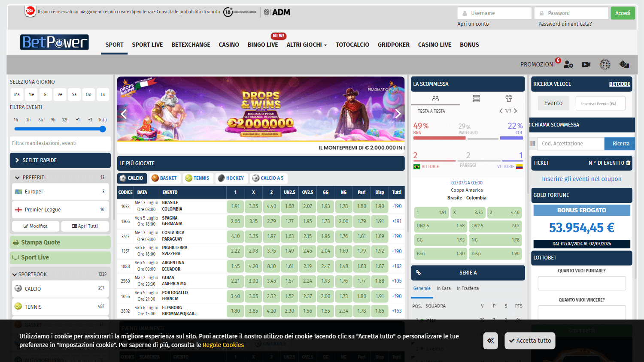
Task: Toggle odd 2.66 for Spagna-Germania
Action: [236, 221]
